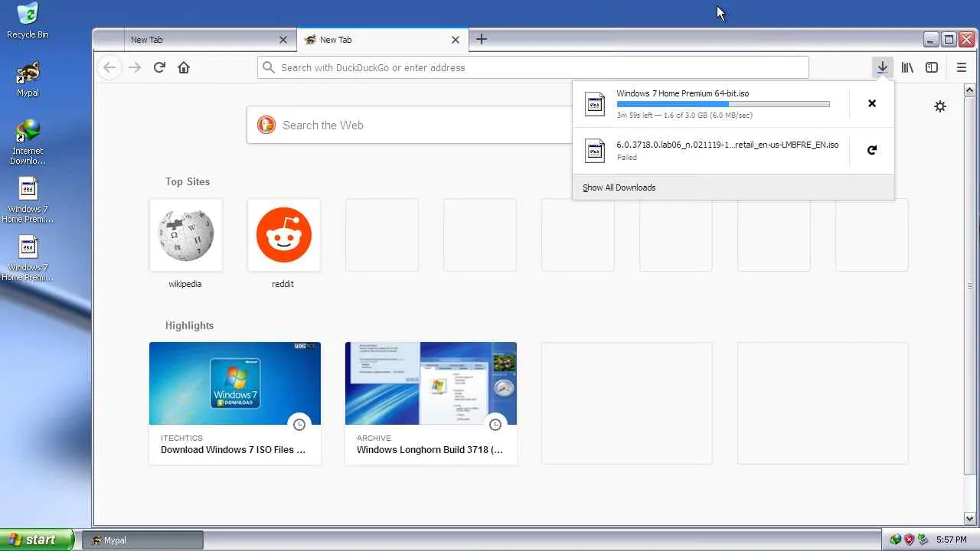The image size is (980, 551).
Task: Open the Library toolbar icon
Action: click(x=907, y=67)
